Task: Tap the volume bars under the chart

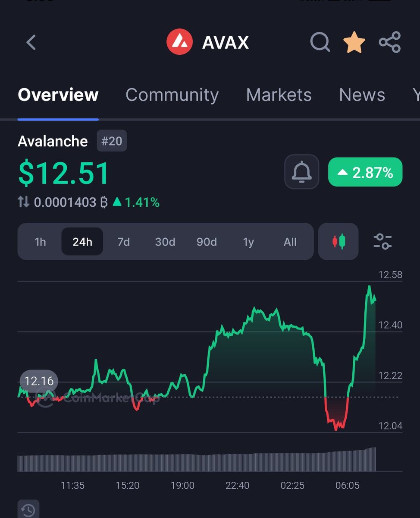Action: (197, 460)
